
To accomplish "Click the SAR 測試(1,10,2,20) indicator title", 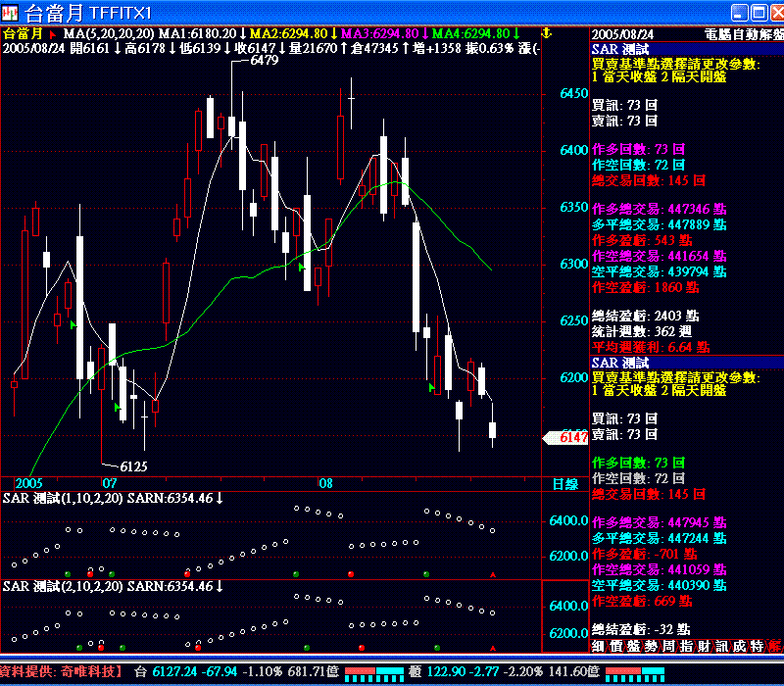I will click(x=63, y=498).
